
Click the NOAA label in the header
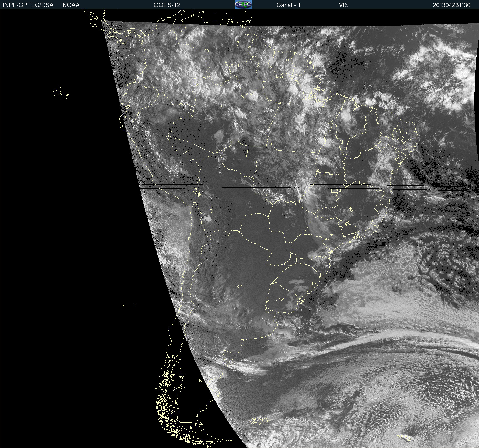[x=71, y=5]
